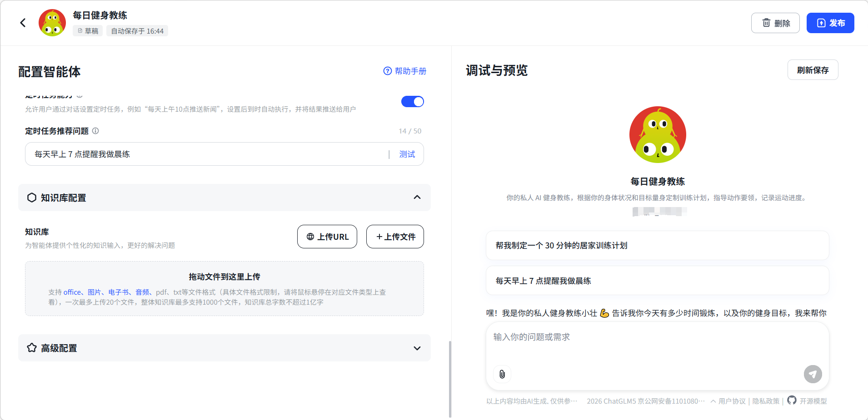Click the 配置智能体 heading
Viewport: 868px width, 420px height.
[50, 72]
